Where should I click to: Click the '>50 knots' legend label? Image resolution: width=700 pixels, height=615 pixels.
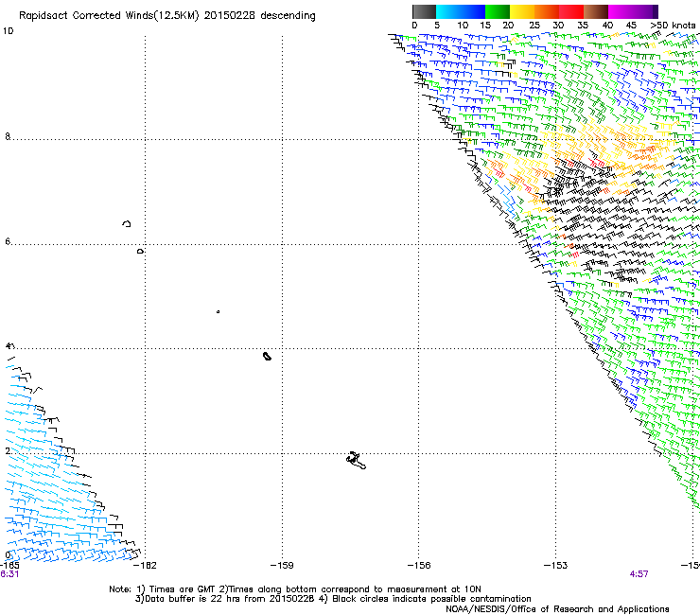[673, 26]
